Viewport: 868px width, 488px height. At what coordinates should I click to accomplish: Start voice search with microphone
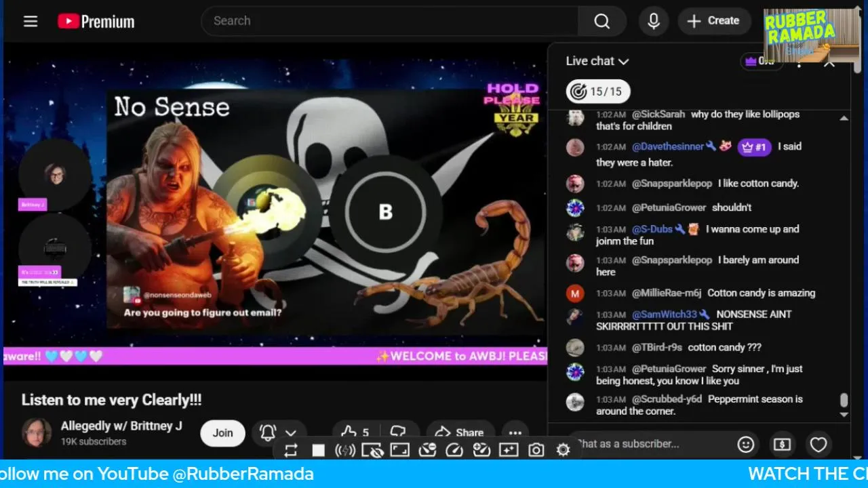pos(654,21)
